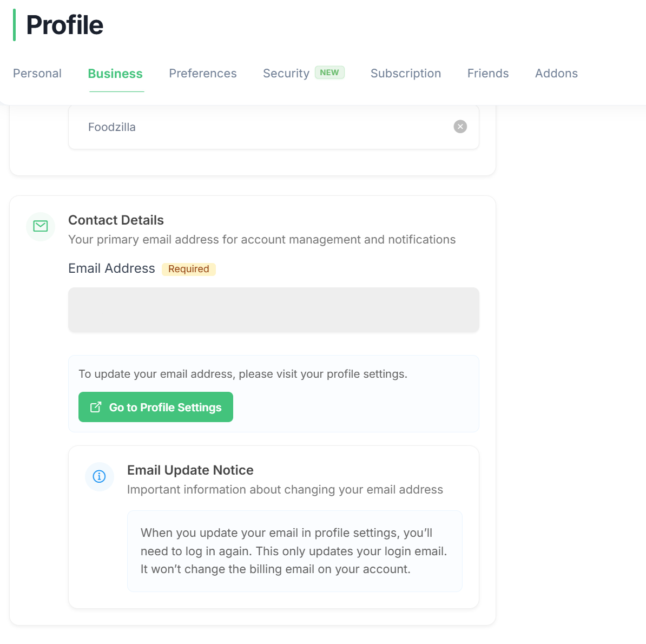Open the Security tab
The width and height of the screenshot is (646, 644).
(x=286, y=74)
